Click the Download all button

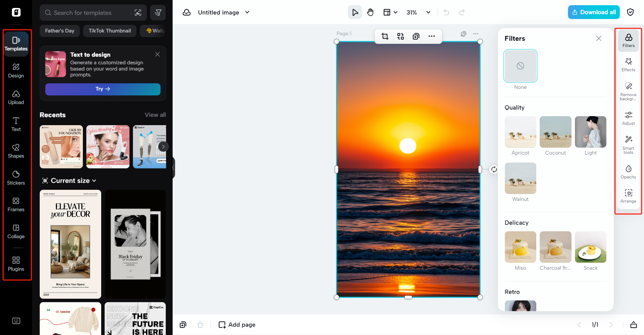(594, 12)
